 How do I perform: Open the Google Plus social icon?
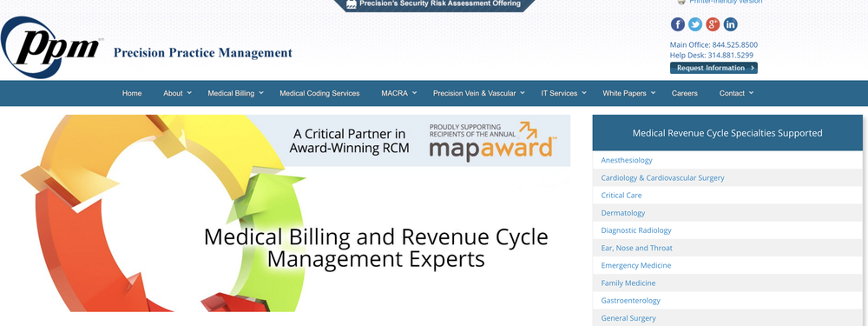coord(713,24)
